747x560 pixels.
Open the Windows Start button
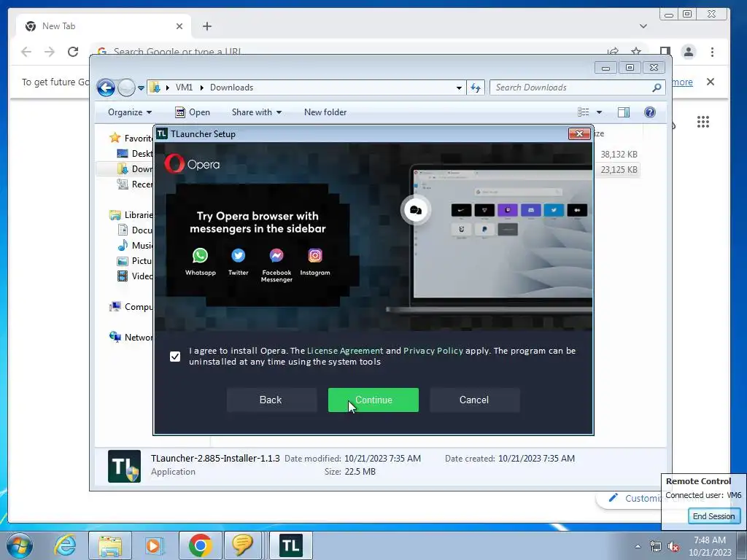pyautogui.click(x=20, y=545)
